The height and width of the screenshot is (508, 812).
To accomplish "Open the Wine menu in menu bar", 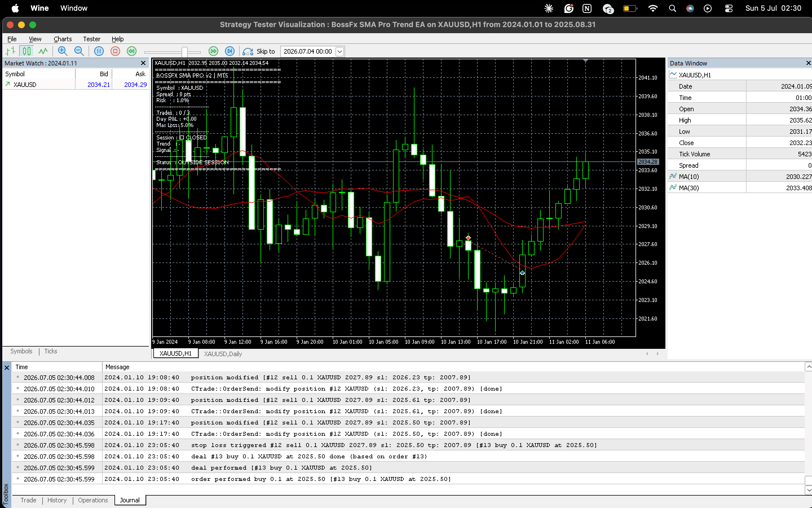I will (x=39, y=8).
